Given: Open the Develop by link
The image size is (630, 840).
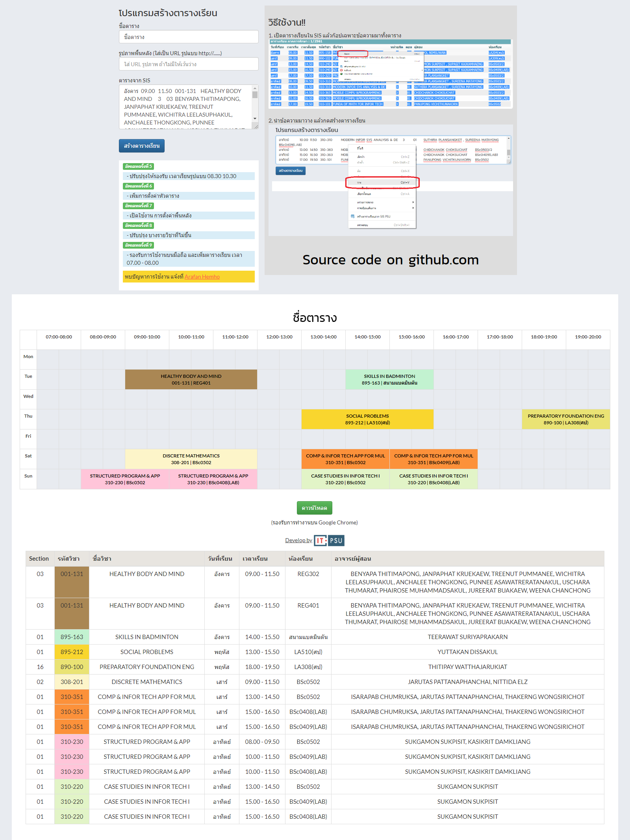Looking at the screenshot, I should click(298, 540).
